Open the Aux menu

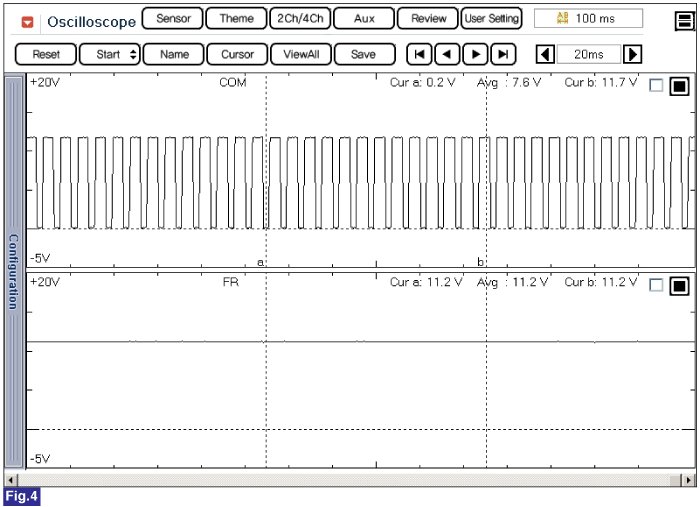tap(364, 19)
